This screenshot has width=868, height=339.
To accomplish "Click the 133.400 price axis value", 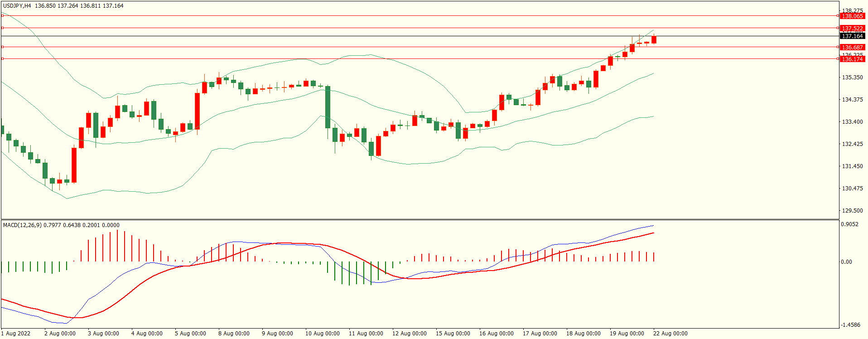I will (x=852, y=122).
